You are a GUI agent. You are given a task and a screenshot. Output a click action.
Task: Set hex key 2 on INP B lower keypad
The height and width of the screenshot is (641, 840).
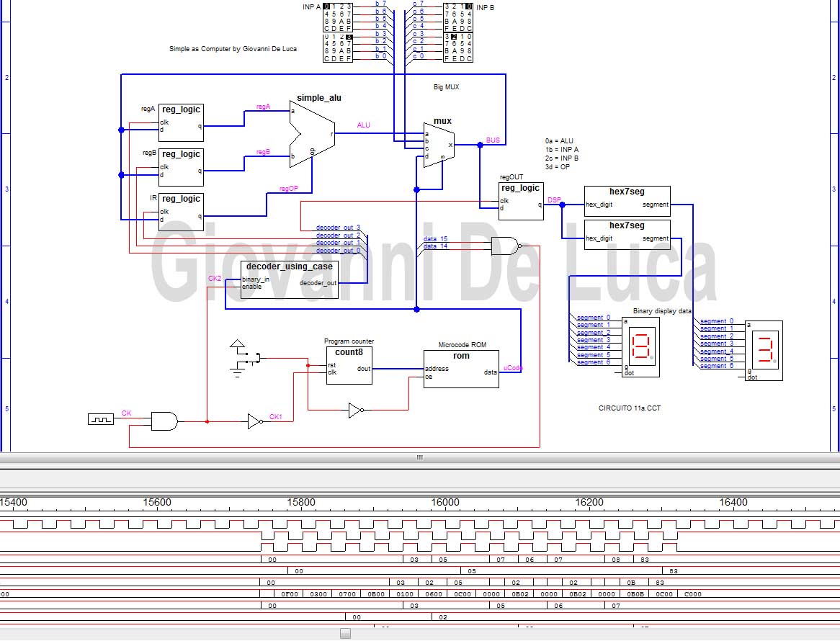pyautogui.click(x=454, y=37)
